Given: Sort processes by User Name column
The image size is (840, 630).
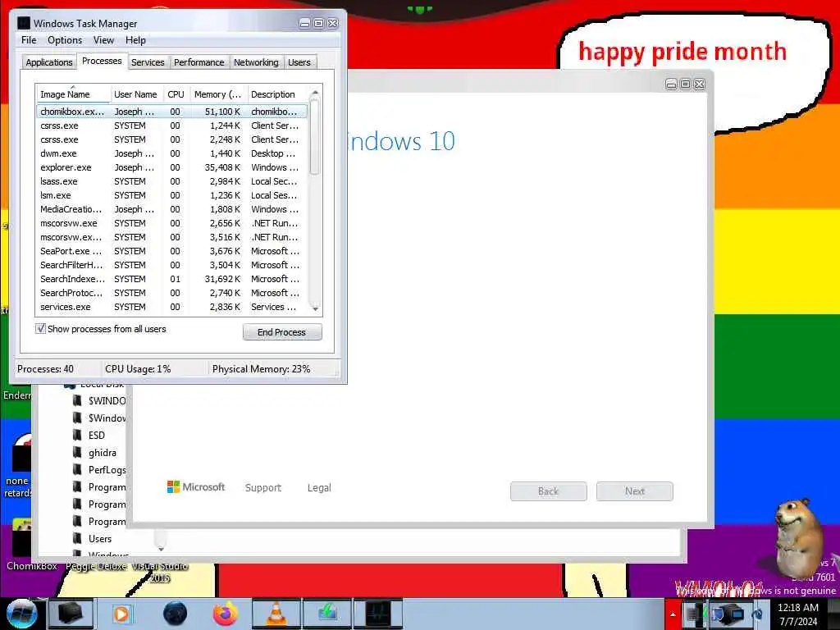Looking at the screenshot, I should [136, 94].
